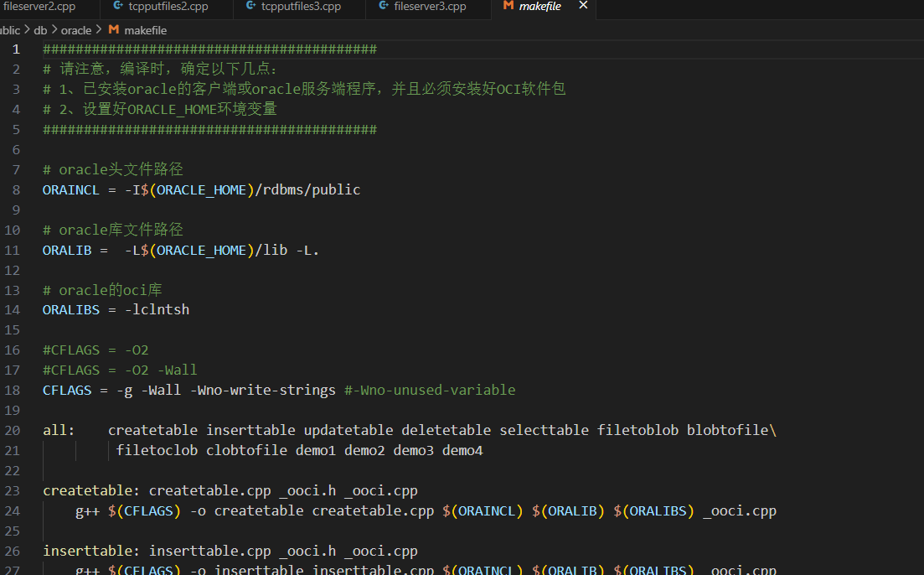
Task: Click demo4 on line 21
Action: pyautogui.click(x=462, y=451)
